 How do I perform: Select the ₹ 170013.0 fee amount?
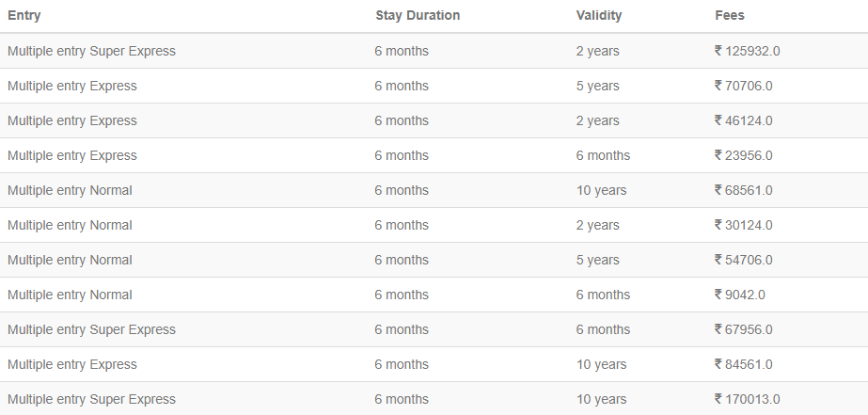(x=748, y=399)
